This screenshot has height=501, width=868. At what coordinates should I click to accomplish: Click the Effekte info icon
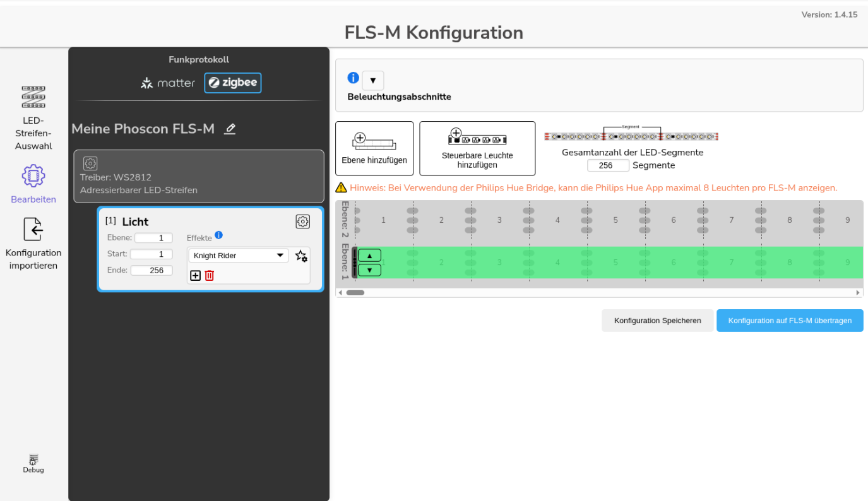coord(218,235)
